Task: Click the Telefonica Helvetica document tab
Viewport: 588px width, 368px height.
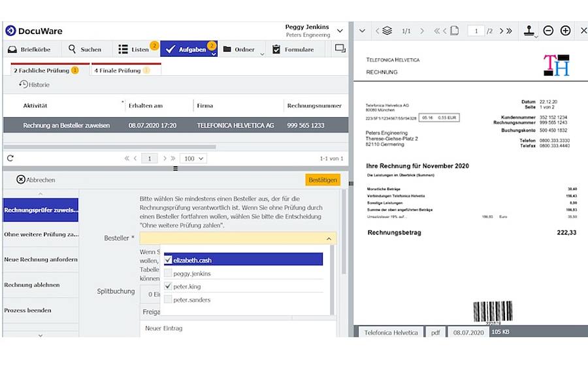Action: 391,332
